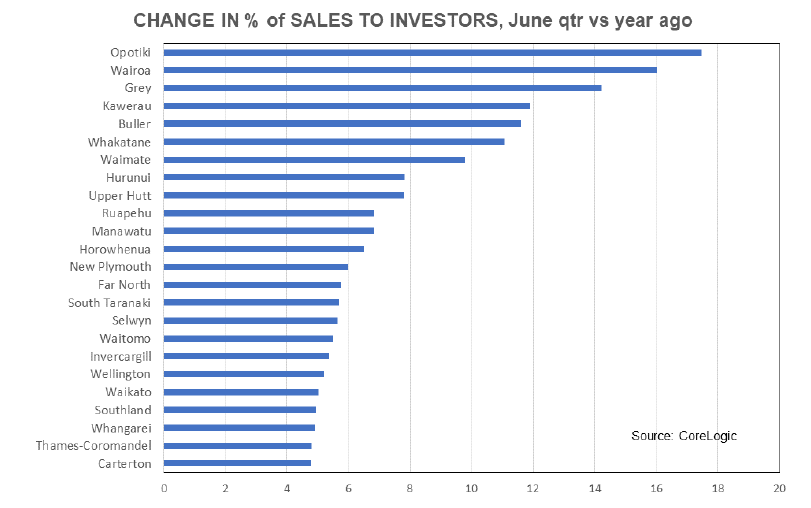Select the Horowhenua bar
The image size is (811, 508).
263,248
